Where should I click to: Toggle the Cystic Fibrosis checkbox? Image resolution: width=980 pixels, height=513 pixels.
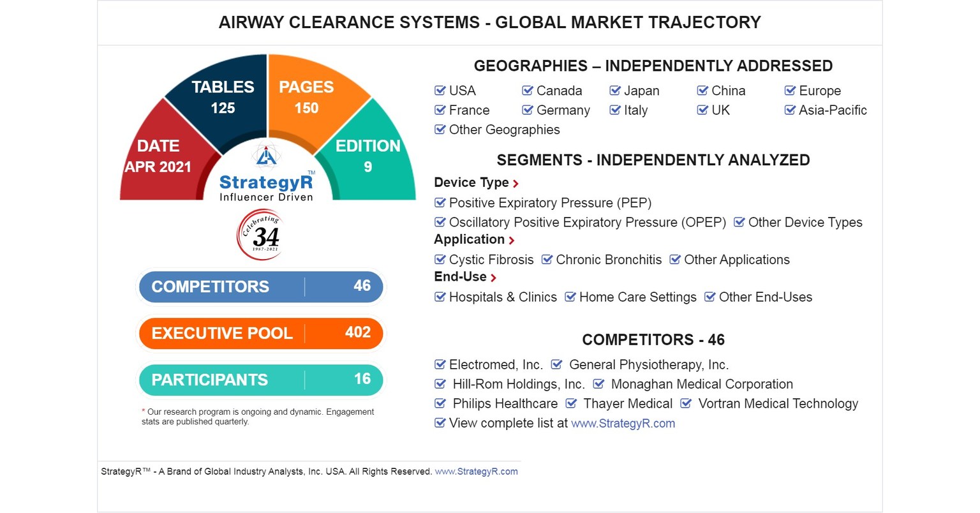tap(440, 260)
